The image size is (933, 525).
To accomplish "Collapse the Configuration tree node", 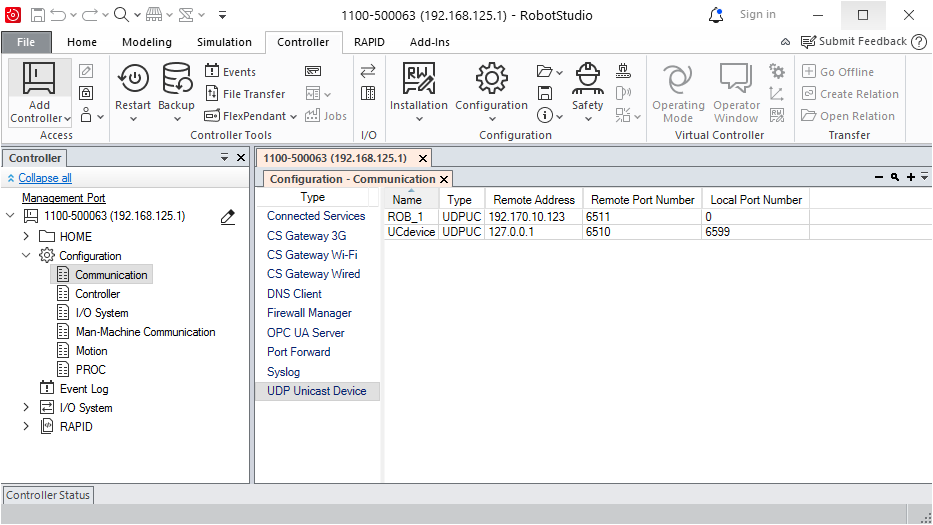I will coord(26,255).
